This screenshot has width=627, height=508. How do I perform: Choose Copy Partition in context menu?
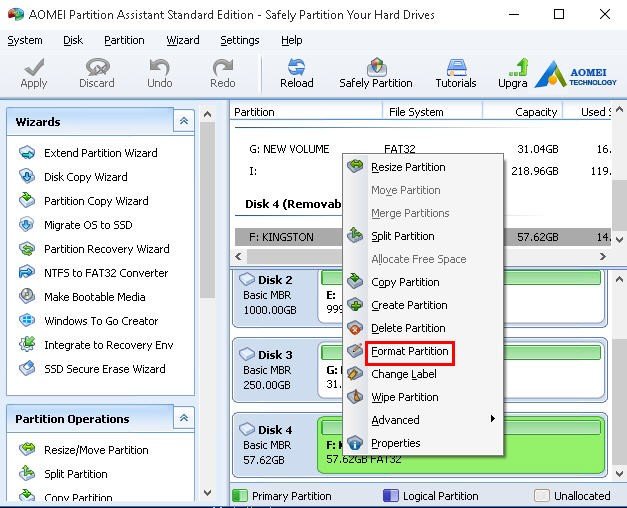[x=423, y=282]
